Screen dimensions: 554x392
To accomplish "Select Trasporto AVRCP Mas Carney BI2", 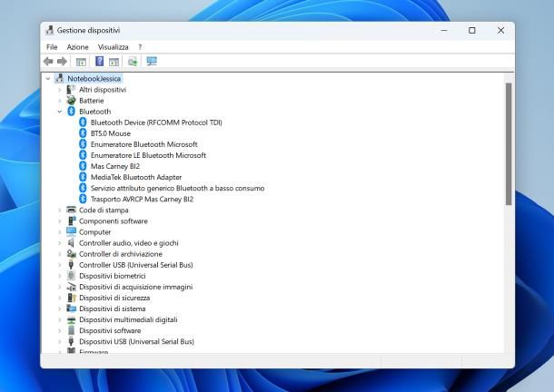I will tap(142, 200).
